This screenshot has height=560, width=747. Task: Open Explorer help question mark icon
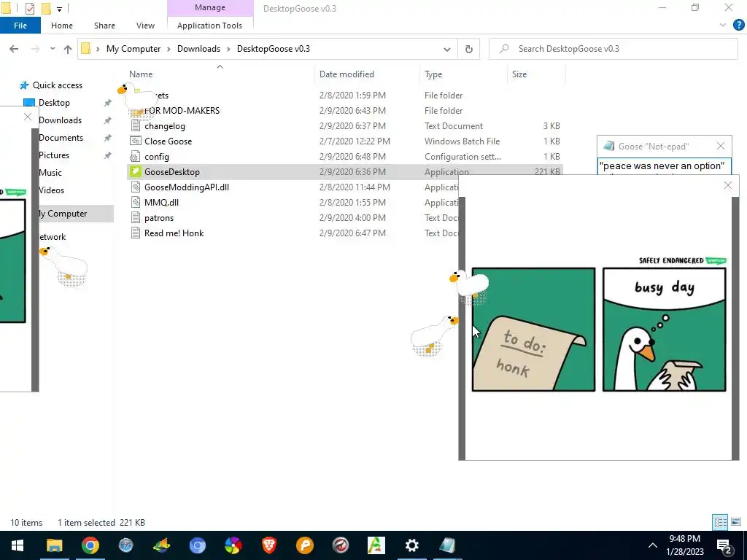(x=738, y=26)
